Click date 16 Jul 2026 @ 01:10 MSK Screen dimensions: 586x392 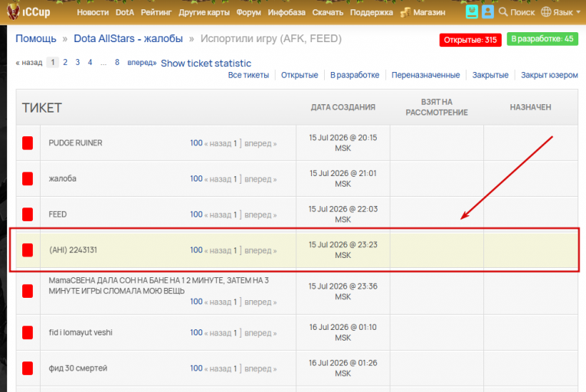(343, 332)
